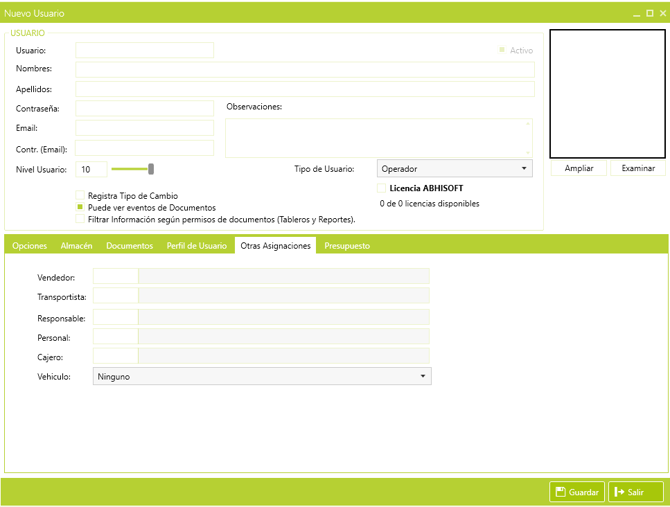Screen dimensions: 670x507
Task: Click the Guardar save button
Action: (577, 492)
